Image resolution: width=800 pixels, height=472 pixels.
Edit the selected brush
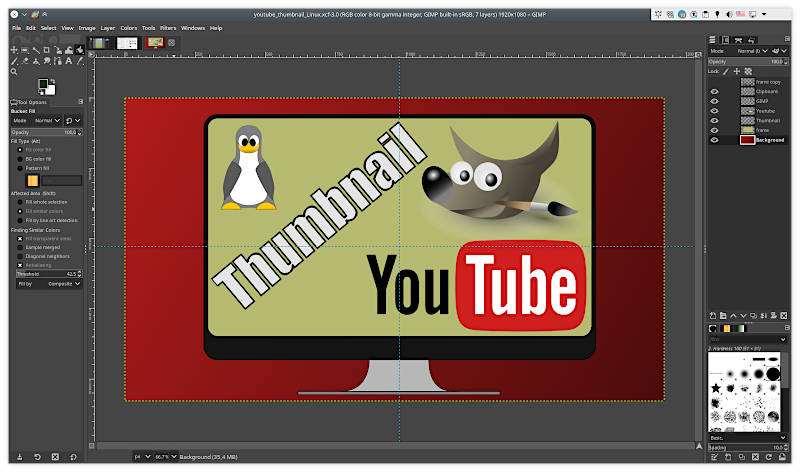point(714,457)
